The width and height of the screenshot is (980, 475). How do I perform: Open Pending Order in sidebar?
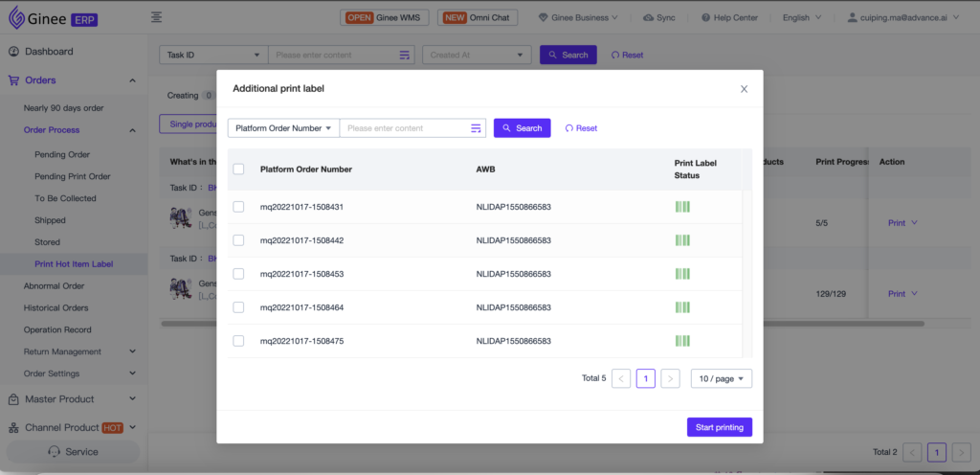coord(62,154)
